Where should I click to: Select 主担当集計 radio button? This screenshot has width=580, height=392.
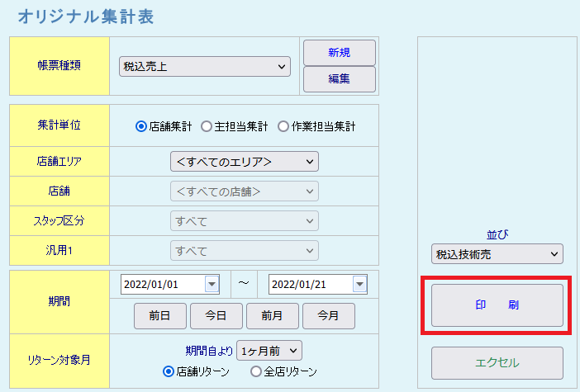point(207,127)
